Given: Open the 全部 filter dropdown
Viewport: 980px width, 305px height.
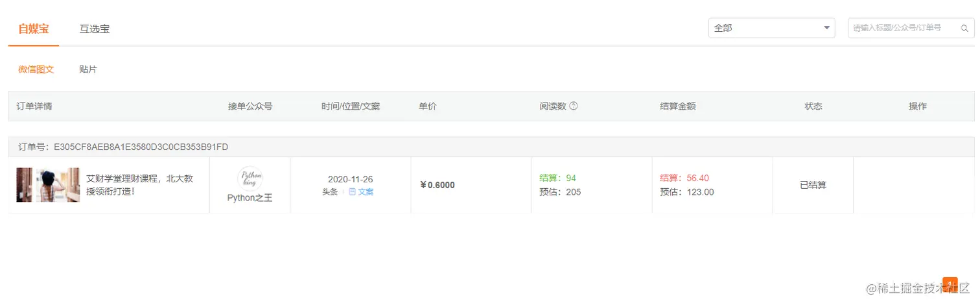Looking at the screenshot, I should [x=771, y=28].
